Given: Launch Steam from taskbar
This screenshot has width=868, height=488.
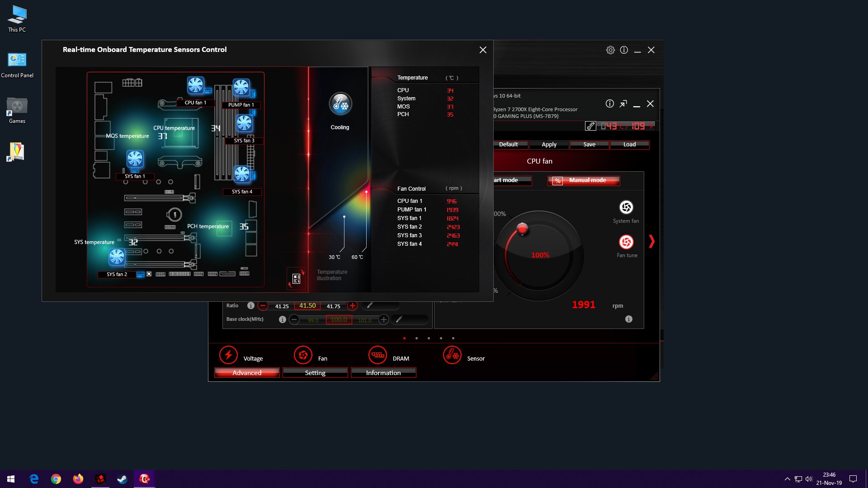Looking at the screenshot, I should (x=123, y=479).
